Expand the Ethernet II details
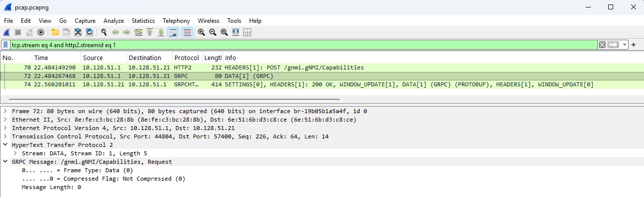 point(5,120)
